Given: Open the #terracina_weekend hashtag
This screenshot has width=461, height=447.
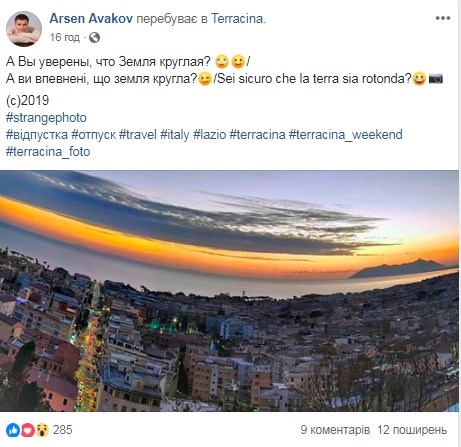Looking at the screenshot, I should pyautogui.click(x=345, y=135).
